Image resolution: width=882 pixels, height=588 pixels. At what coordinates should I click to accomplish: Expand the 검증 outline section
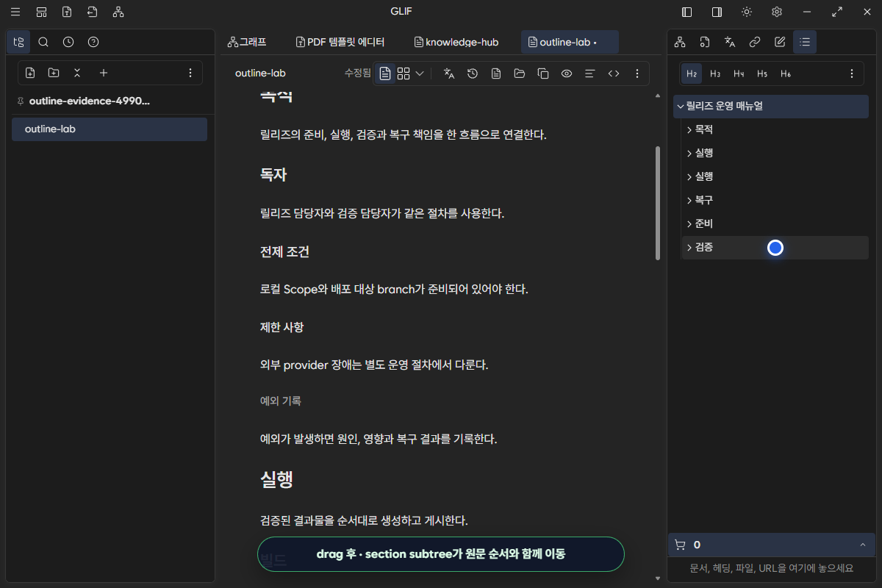coord(689,247)
